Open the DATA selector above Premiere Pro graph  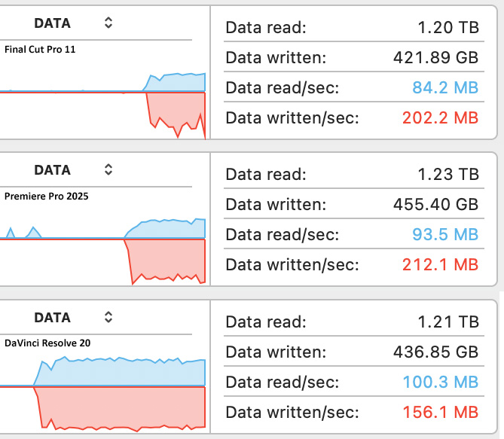click(x=108, y=169)
